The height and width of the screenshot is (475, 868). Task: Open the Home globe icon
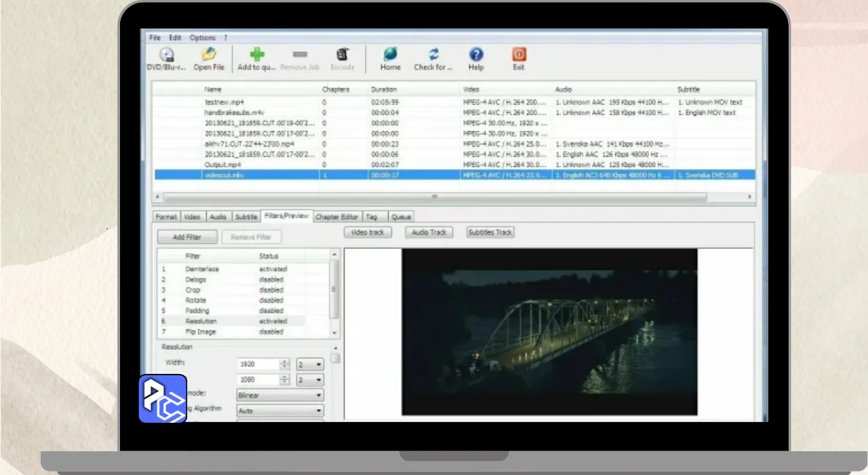point(390,56)
